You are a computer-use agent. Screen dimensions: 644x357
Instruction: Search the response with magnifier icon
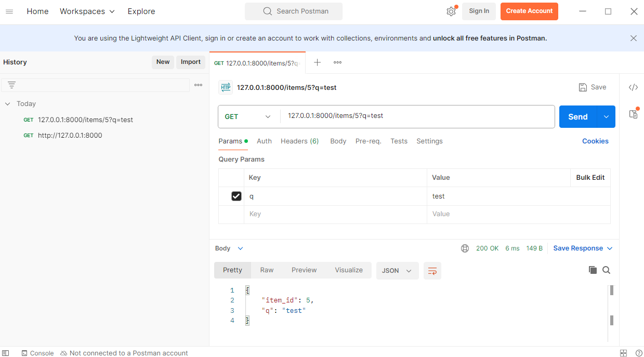pos(607,270)
